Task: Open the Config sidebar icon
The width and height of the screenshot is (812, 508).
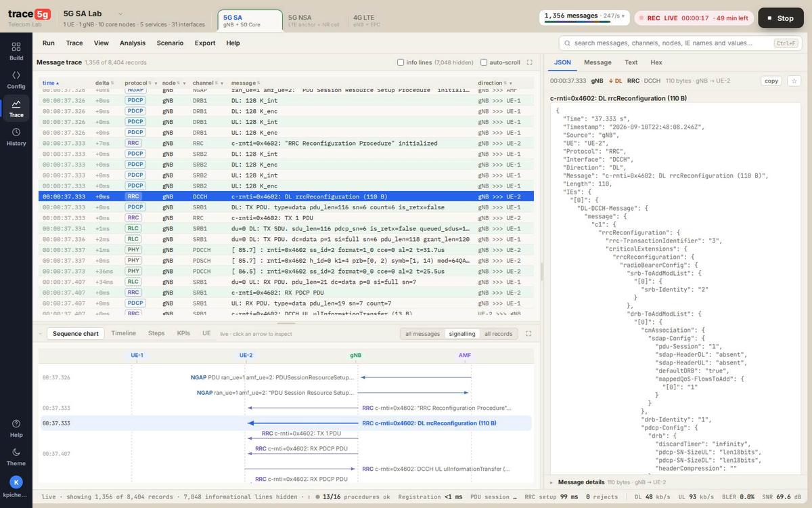Action: [x=16, y=79]
